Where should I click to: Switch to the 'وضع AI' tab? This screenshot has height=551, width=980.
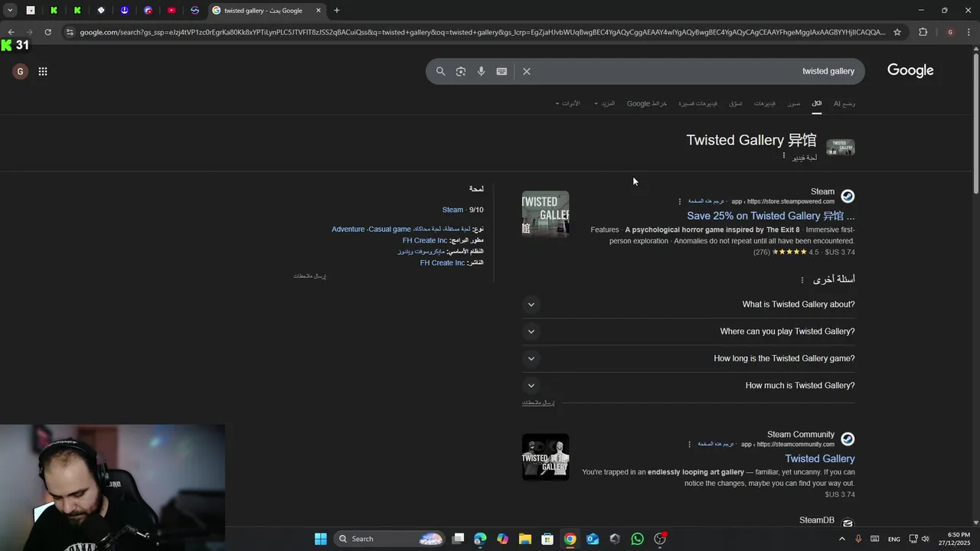844,103
